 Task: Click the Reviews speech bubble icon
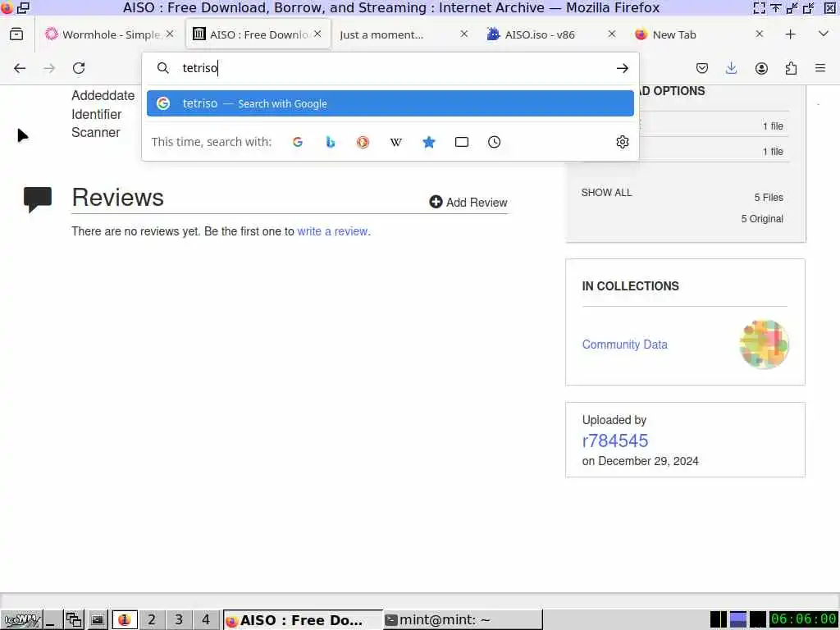(x=38, y=199)
